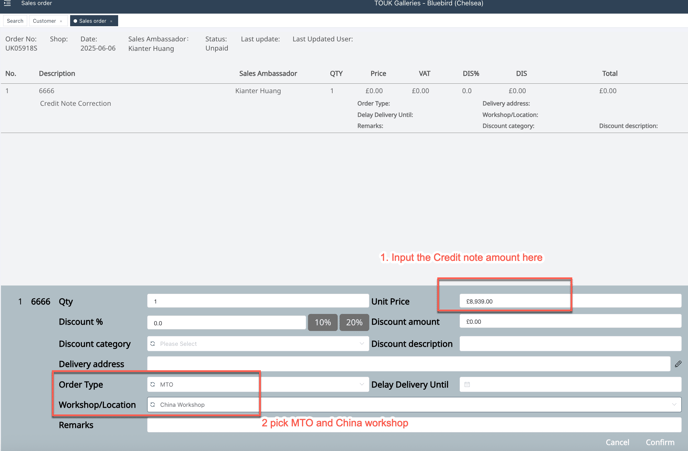The width and height of the screenshot is (688, 451).
Task: Click the search icon in Order Type field
Action: pos(153,385)
